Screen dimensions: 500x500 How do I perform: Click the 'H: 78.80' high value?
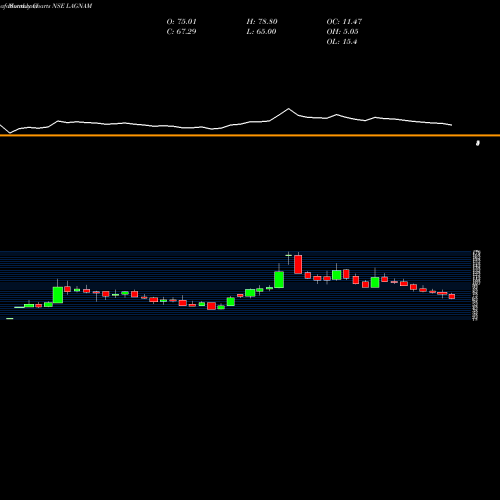[262, 22]
